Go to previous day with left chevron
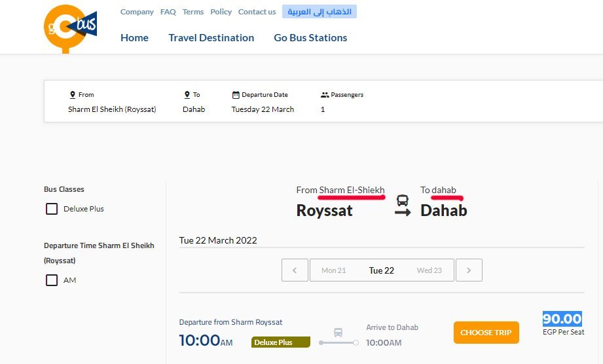The width and height of the screenshot is (603, 364). (x=295, y=270)
